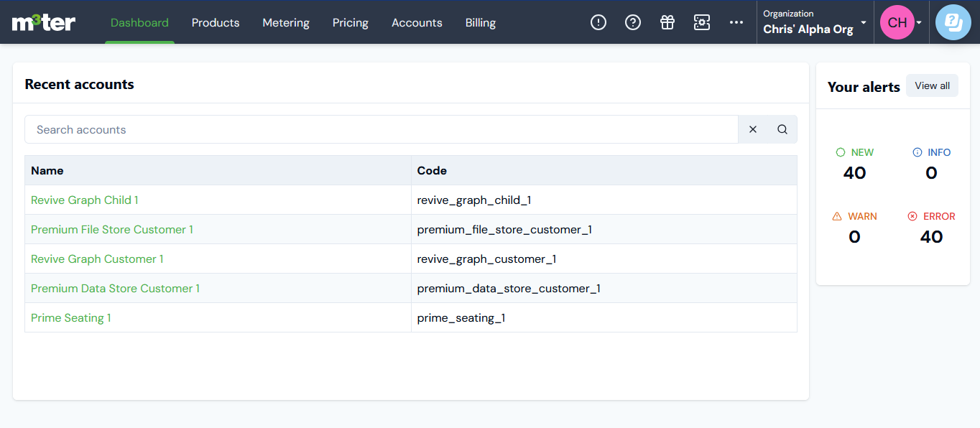The height and width of the screenshot is (428, 980).
Task: Click the m3ter logo
Action: (44, 22)
